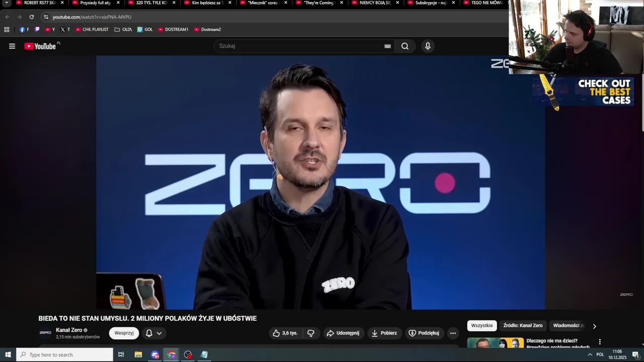644x362 pixels.
Task: Expand the OLD bookmarks folder
Action: 123,30
